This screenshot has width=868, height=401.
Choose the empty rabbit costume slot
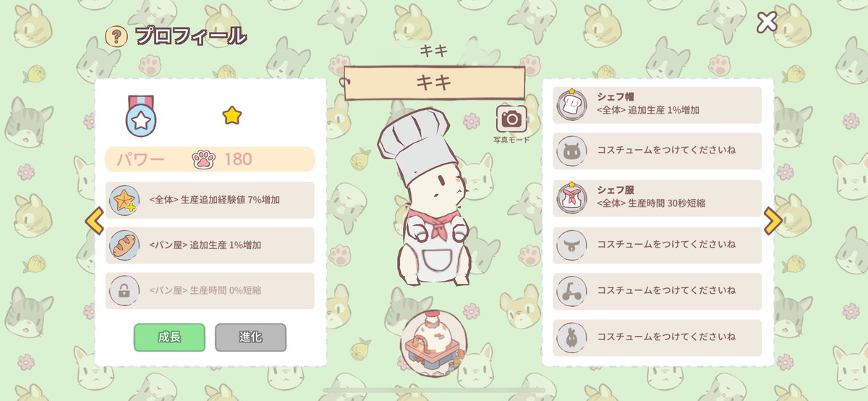tap(658, 337)
